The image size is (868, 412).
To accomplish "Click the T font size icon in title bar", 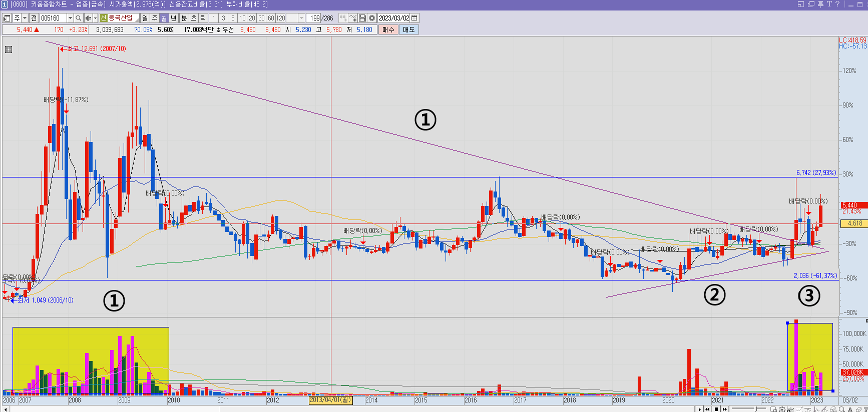I will 829,4.
